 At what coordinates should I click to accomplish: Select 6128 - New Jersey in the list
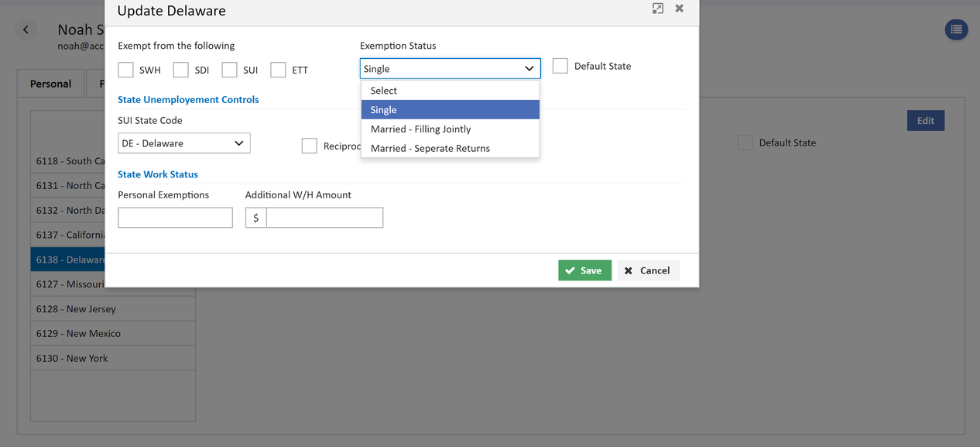[x=113, y=309]
